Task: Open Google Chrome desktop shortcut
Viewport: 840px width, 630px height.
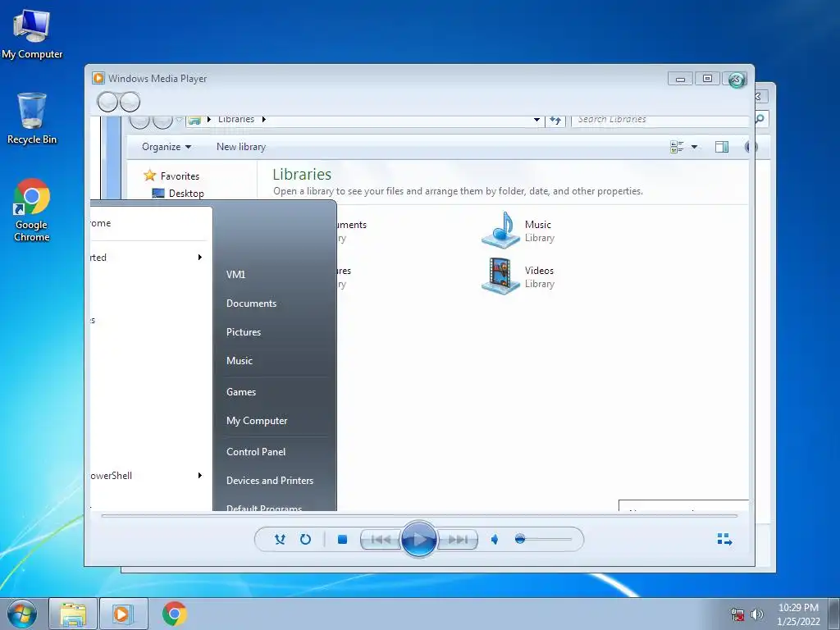Action: (x=32, y=210)
